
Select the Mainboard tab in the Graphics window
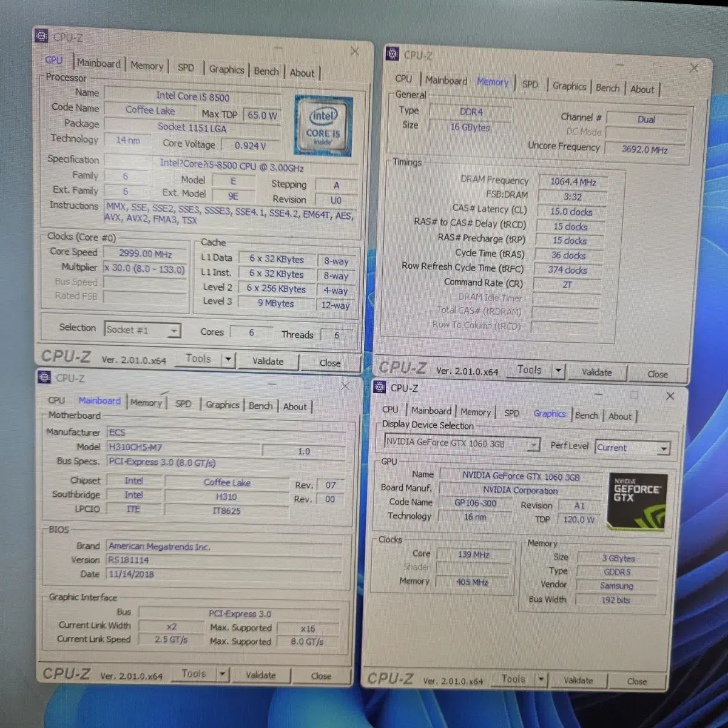pos(431,411)
